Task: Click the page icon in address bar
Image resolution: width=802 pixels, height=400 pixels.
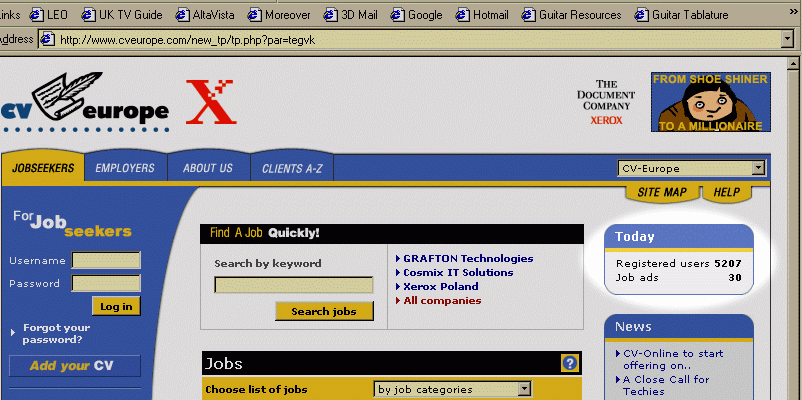Action: point(48,39)
